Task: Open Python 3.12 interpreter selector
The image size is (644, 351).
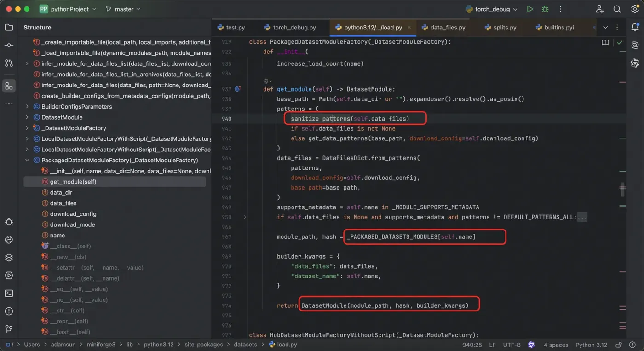Action: pos(591,345)
